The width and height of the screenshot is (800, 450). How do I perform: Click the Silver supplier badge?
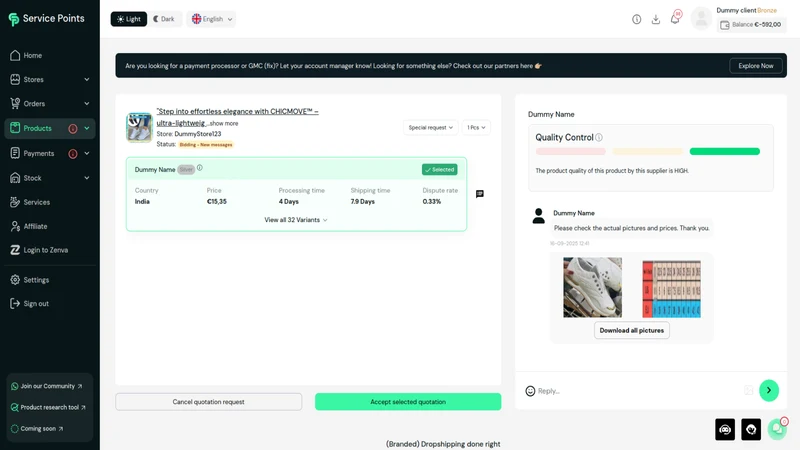pyautogui.click(x=186, y=169)
